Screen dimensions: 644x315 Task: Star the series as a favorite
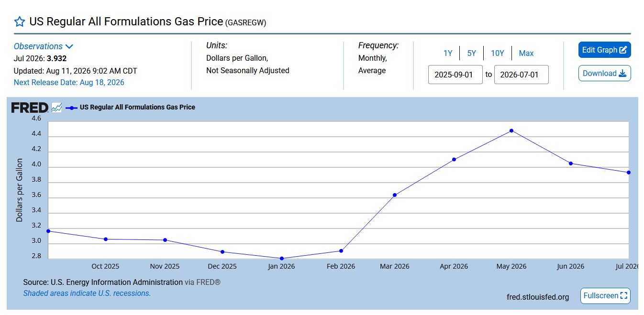click(x=19, y=22)
